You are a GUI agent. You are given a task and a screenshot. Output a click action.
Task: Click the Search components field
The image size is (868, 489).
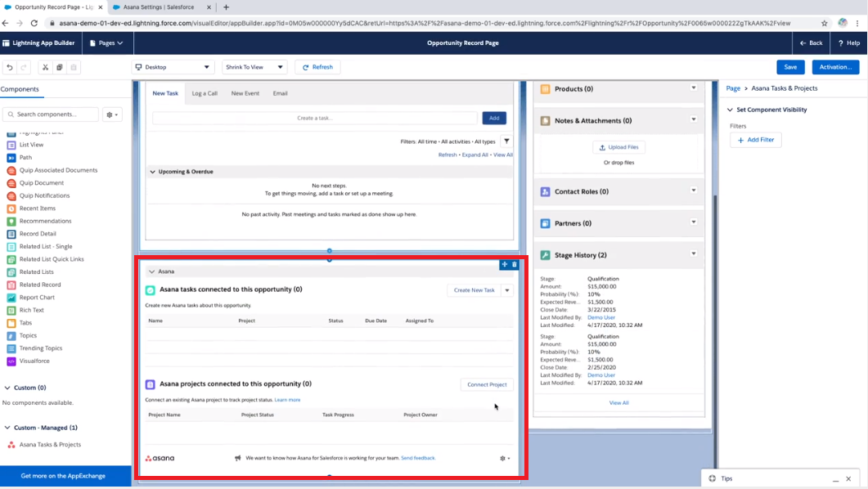(x=51, y=114)
